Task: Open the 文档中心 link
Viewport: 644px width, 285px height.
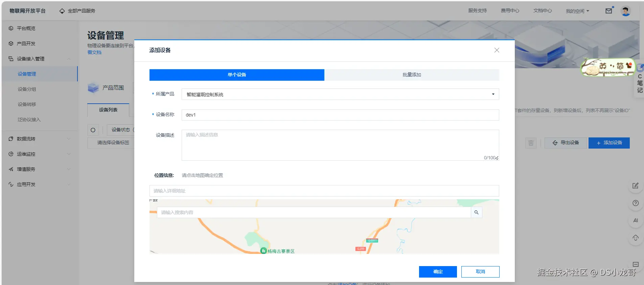Action: coord(543,11)
